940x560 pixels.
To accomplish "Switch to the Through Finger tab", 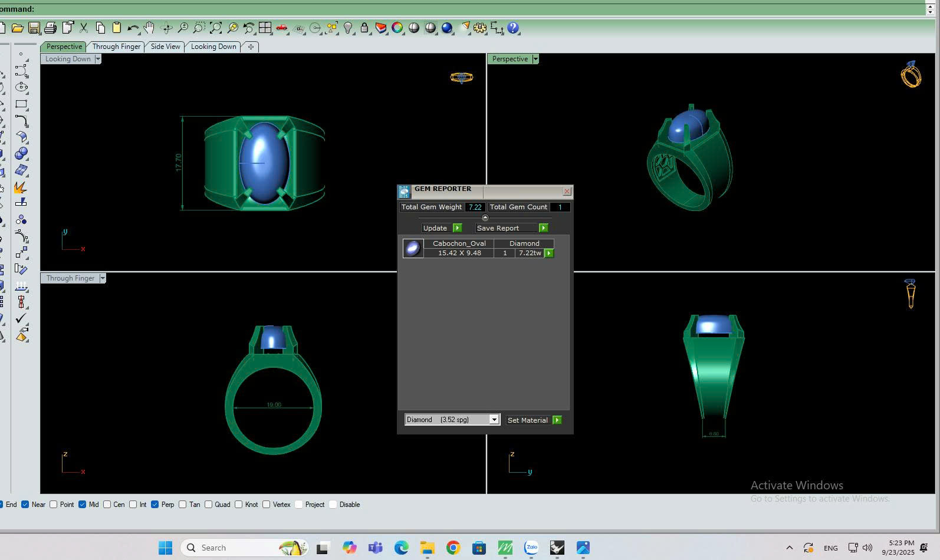I will 116,47.
